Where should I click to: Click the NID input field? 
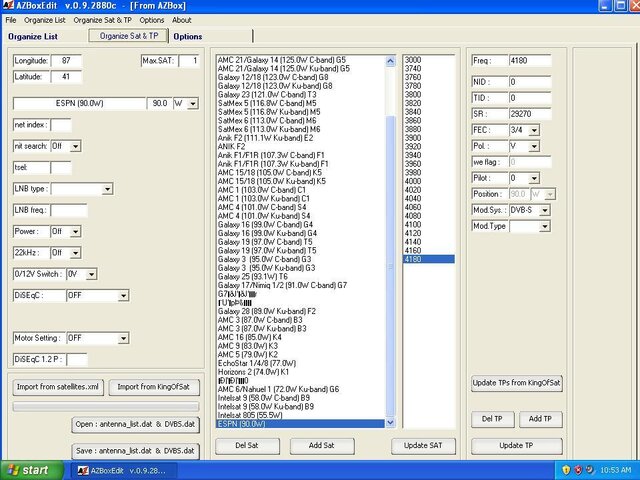[x=530, y=82]
